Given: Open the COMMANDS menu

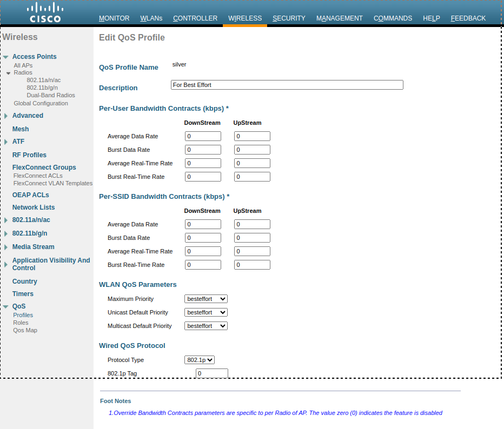Looking at the screenshot, I should 393,18.
